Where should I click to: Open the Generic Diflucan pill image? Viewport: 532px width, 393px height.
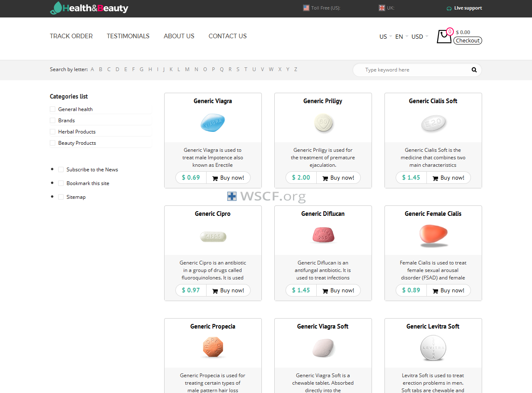tap(323, 235)
